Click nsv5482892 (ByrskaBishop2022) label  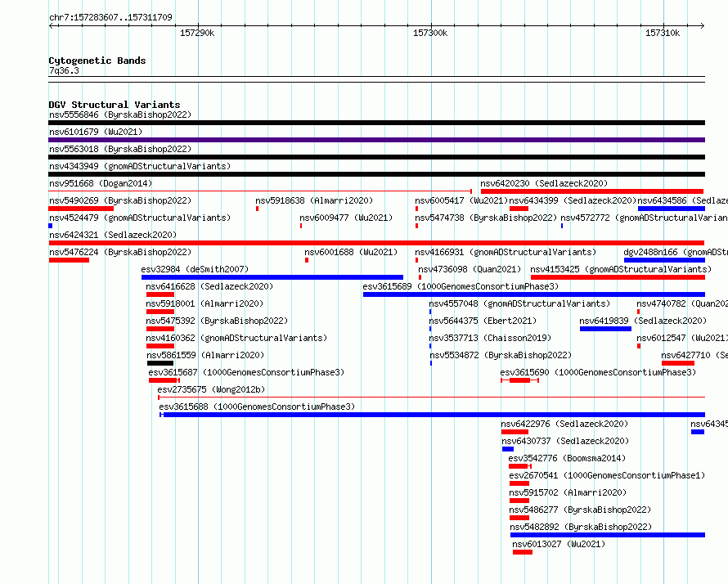tap(581, 527)
